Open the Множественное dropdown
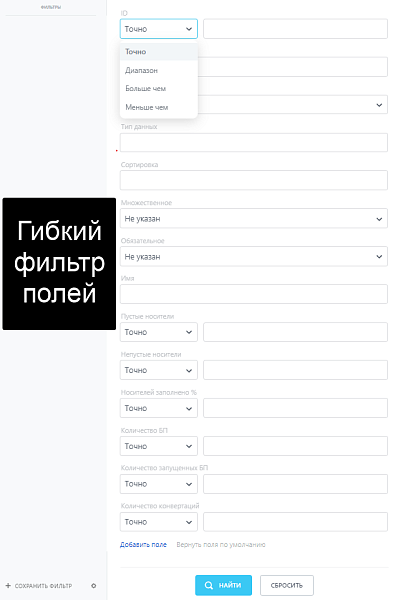The image size is (393, 600). pyautogui.click(x=254, y=219)
